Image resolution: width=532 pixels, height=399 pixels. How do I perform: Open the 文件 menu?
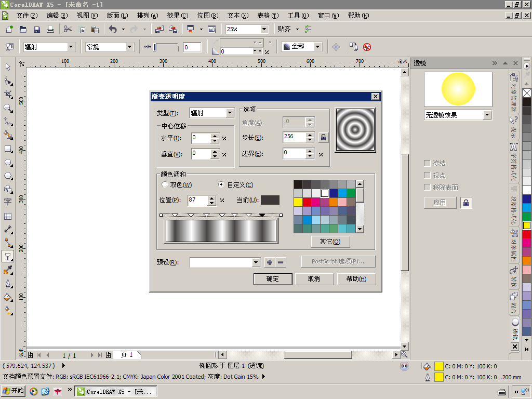point(27,16)
